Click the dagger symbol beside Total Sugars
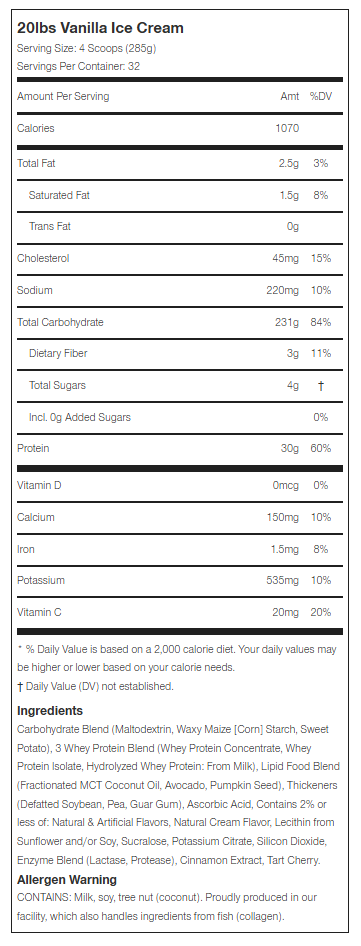Image resolution: width=361 pixels, height=946 pixels. click(x=321, y=386)
